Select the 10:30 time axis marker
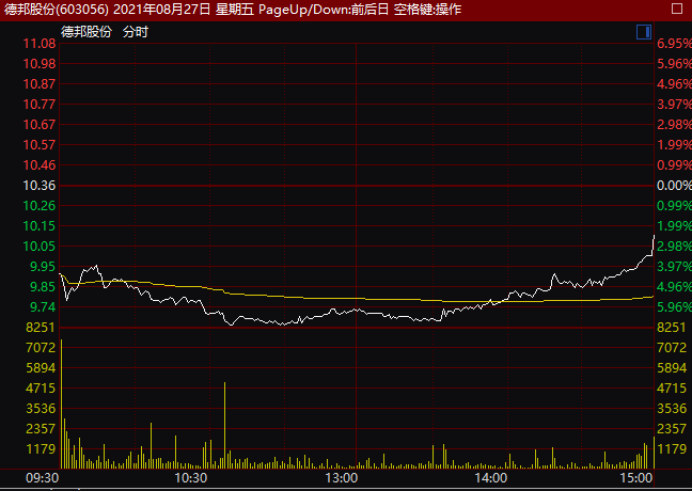Viewport: 693px width, 492px height. [191, 479]
